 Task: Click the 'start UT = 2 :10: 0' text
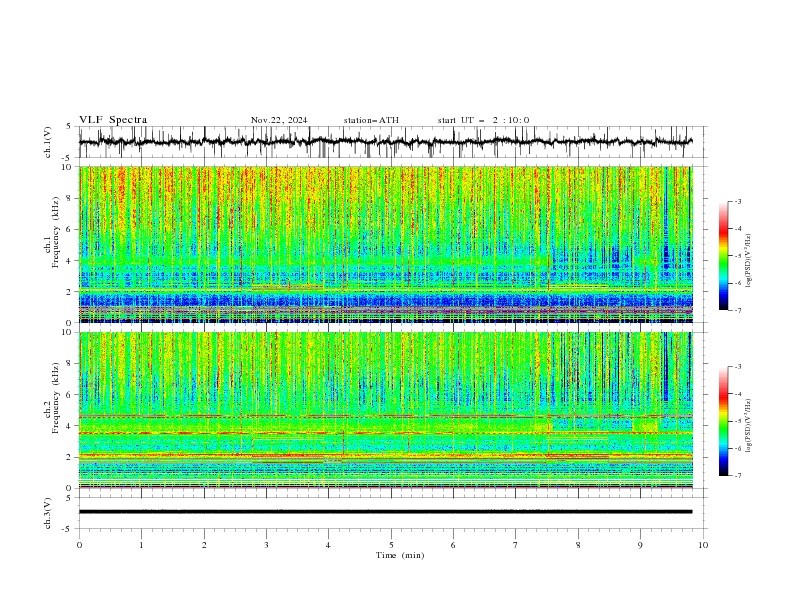point(483,120)
